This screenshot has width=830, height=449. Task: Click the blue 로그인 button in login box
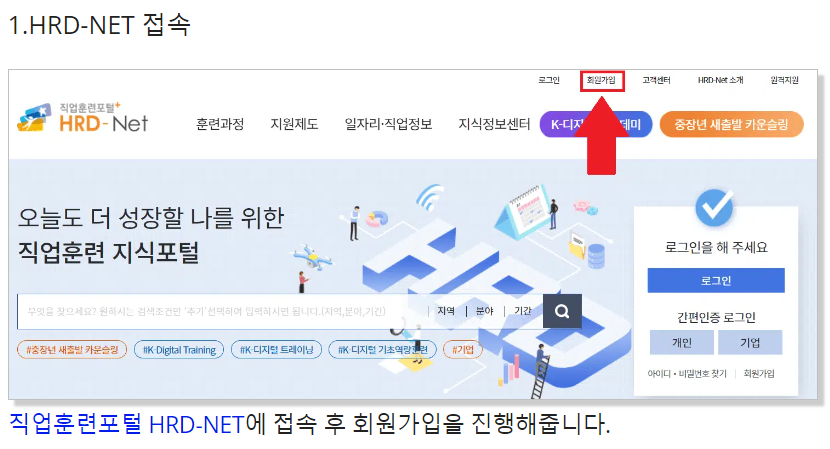tap(716, 281)
